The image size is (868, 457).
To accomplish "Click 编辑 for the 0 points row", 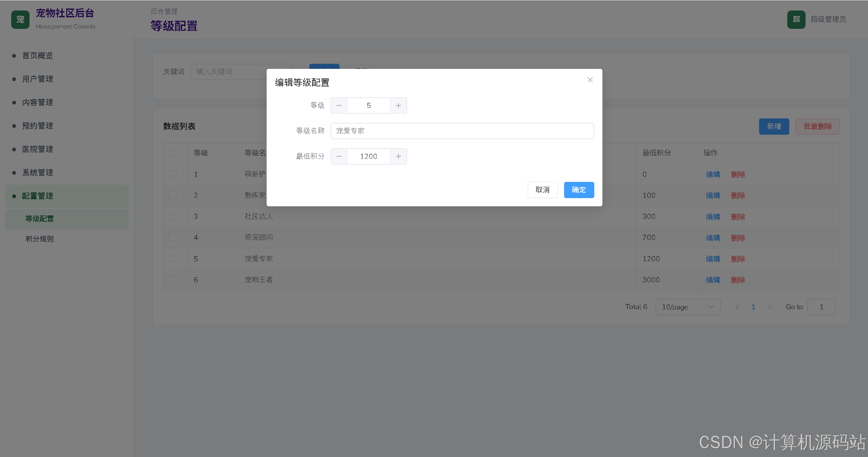I will [713, 174].
